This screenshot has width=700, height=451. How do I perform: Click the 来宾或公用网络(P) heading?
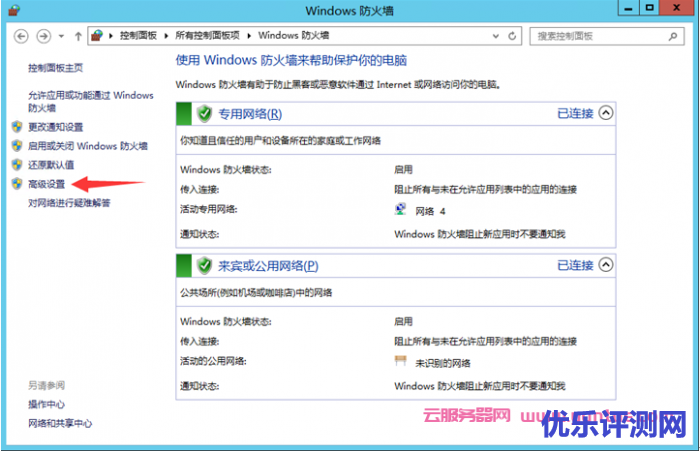268,266
